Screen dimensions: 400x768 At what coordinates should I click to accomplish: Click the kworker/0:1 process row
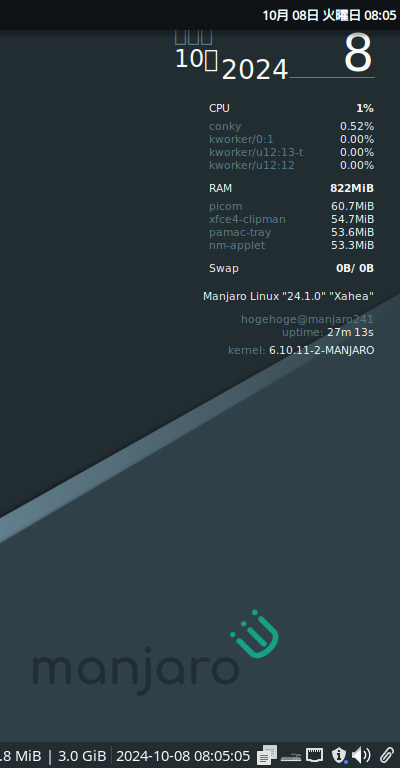coord(291,140)
